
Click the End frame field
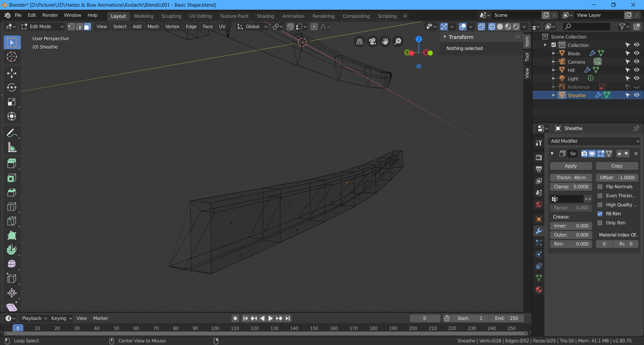pos(506,318)
